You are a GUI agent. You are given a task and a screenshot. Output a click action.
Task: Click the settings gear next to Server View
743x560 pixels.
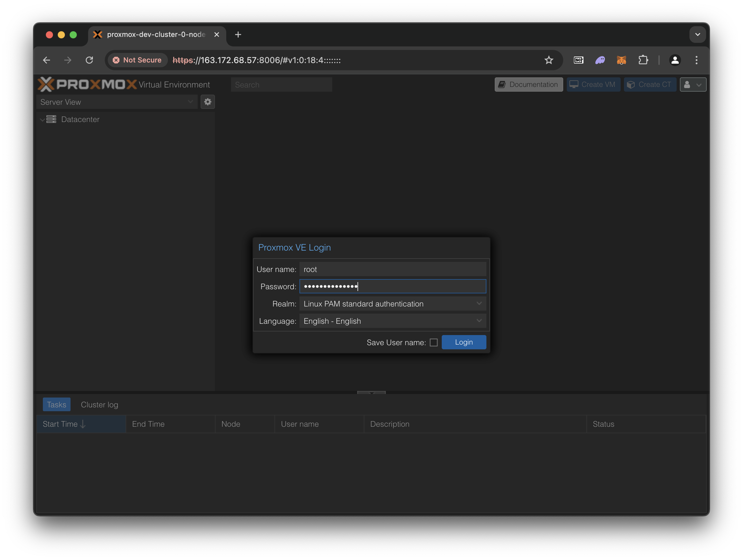tap(207, 102)
